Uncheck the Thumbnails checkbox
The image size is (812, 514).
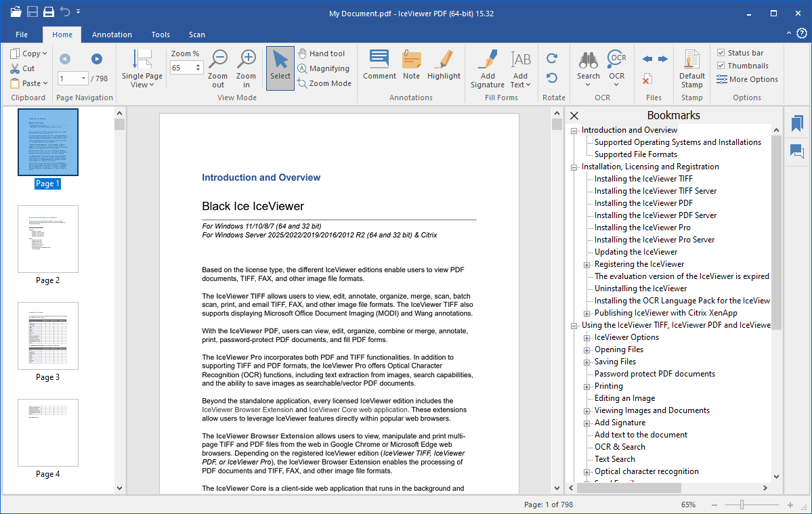click(721, 66)
